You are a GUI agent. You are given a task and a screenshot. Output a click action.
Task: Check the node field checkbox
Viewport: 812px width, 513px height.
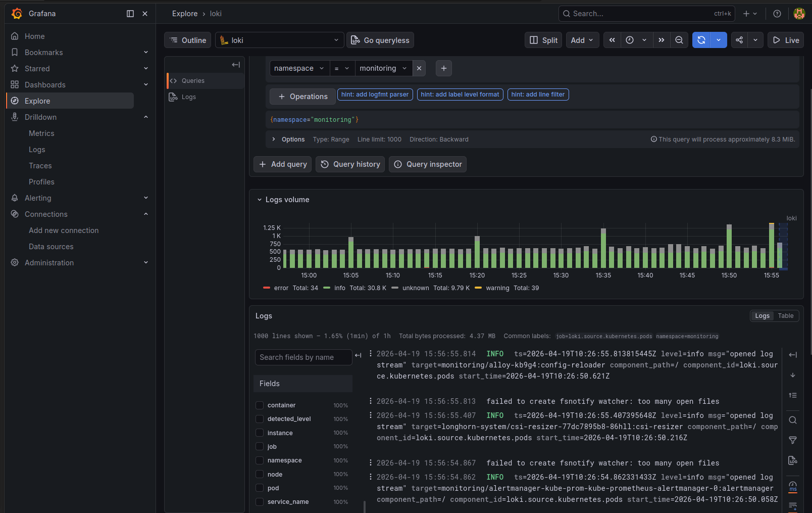tap(260, 475)
